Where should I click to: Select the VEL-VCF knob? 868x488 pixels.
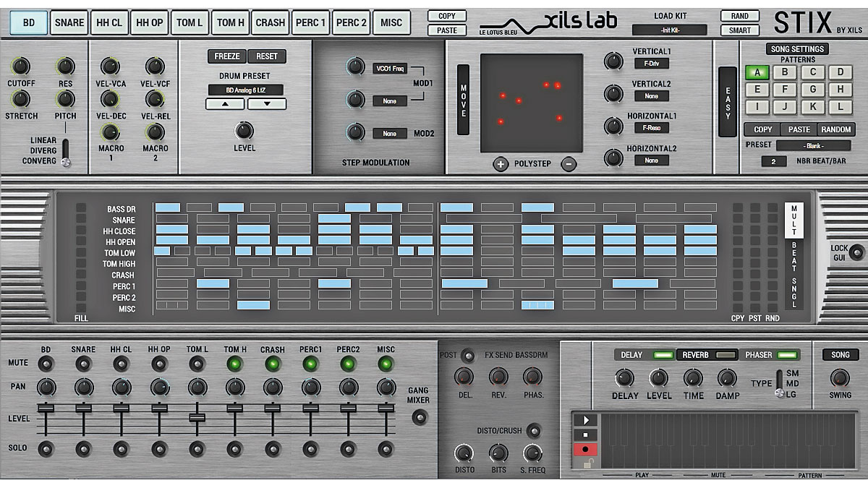(x=155, y=67)
